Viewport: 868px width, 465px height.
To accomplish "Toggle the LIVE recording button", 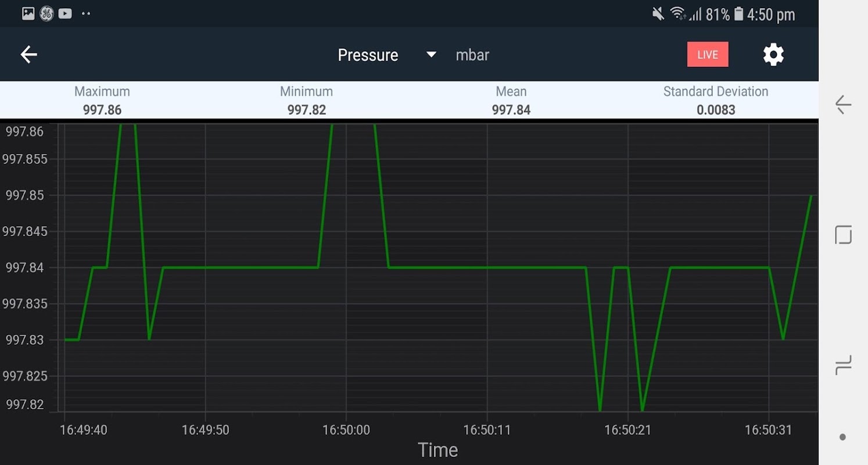I will point(708,55).
